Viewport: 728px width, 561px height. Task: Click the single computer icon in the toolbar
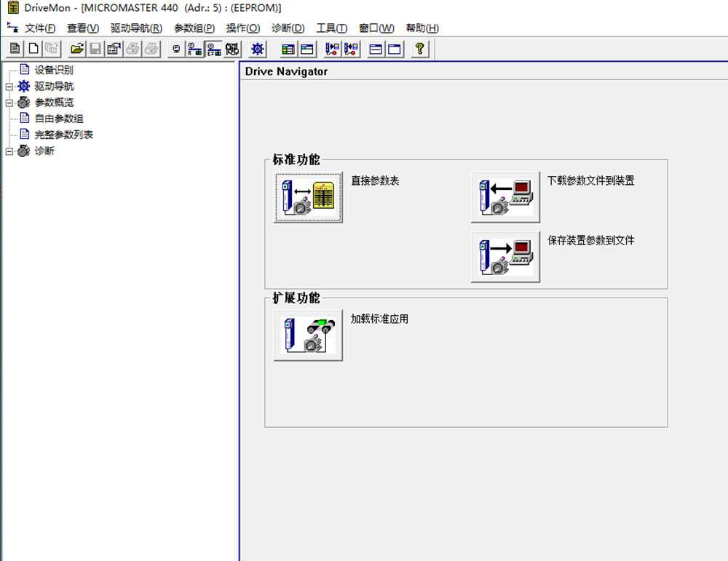tap(176, 49)
